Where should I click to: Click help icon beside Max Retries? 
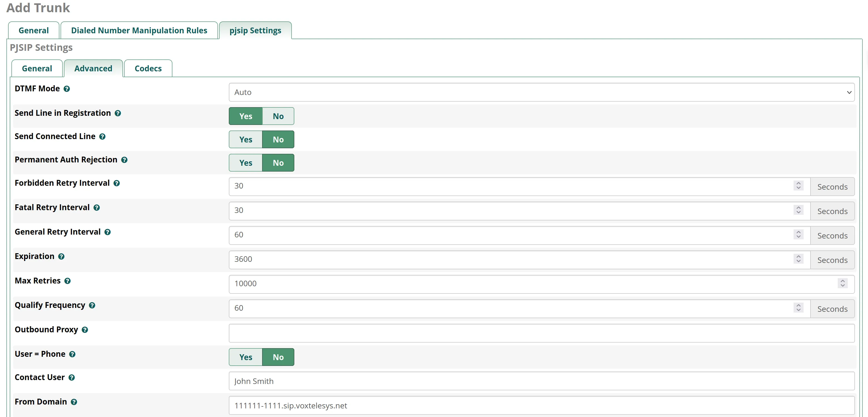(67, 281)
